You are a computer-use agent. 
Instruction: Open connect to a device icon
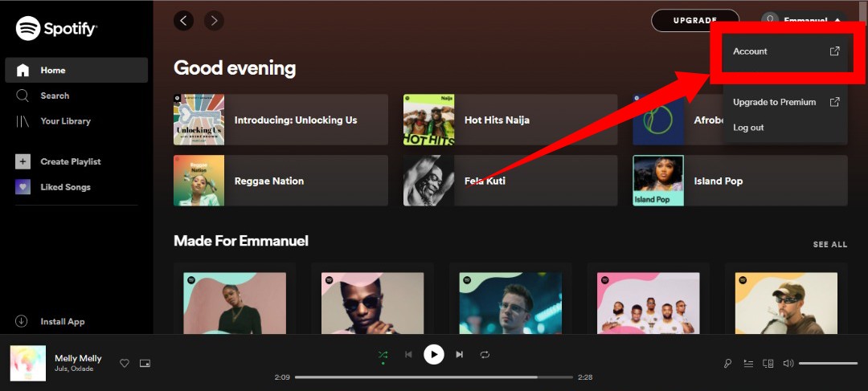[768, 364]
